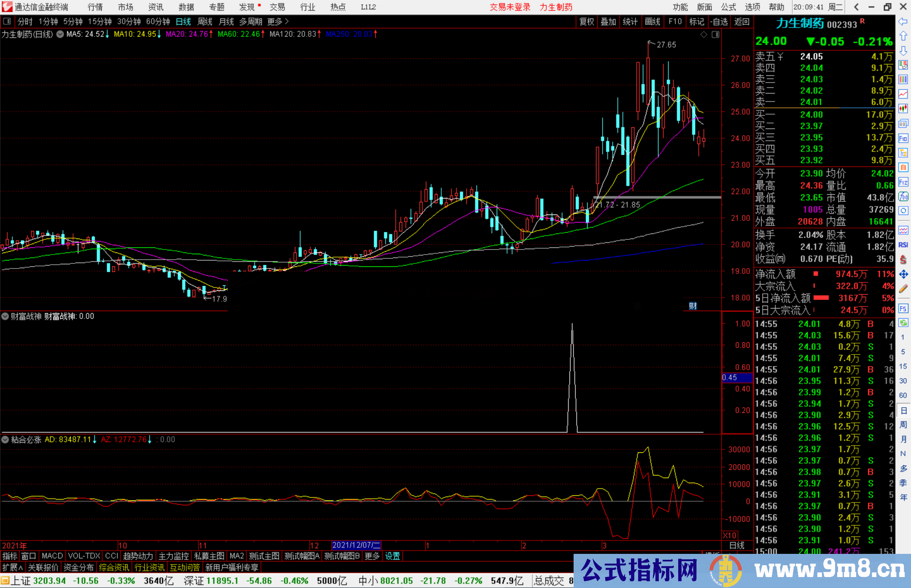
Task: Expand the 更多 periods dropdown
Action: 278,21
